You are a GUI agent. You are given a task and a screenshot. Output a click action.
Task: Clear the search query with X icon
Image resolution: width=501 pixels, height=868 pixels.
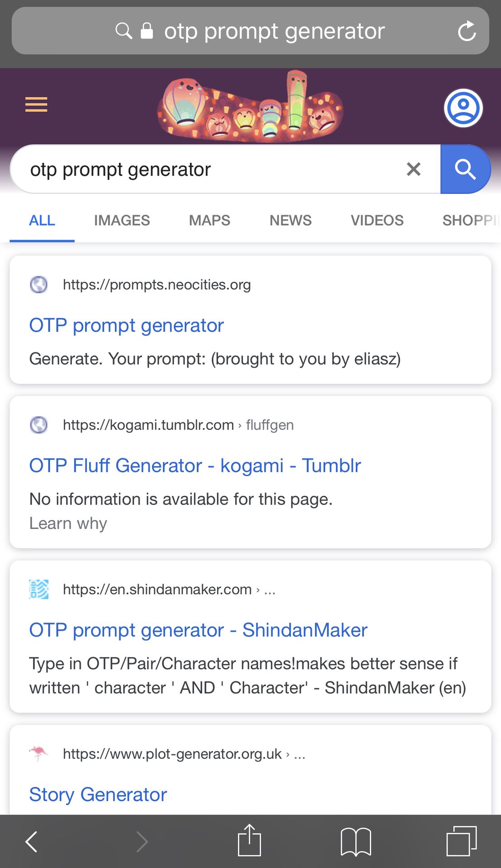coord(413,169)
